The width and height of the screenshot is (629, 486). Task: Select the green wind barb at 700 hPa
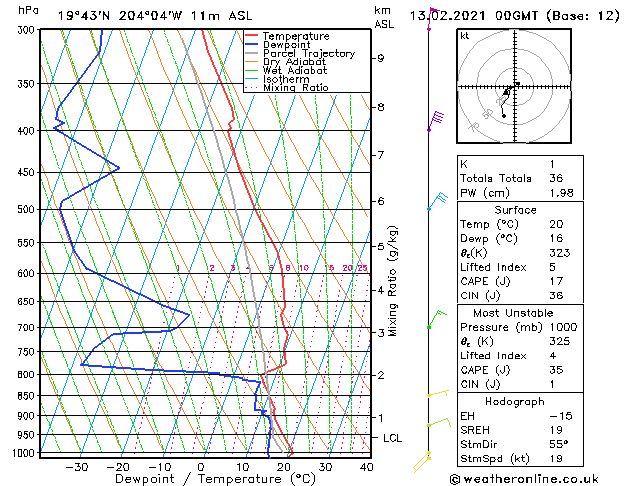pos(436,319)
